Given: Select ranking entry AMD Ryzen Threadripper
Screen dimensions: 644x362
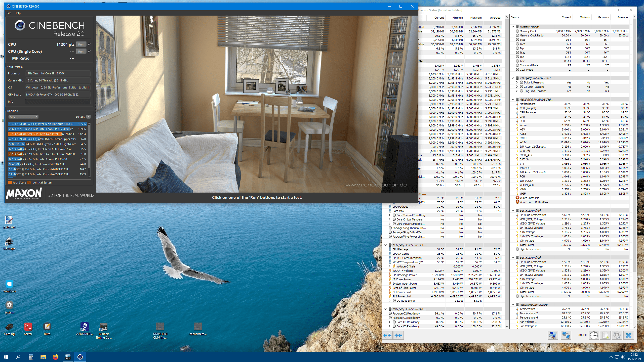Looking at the screenshot, I should [x=47, y=139].
